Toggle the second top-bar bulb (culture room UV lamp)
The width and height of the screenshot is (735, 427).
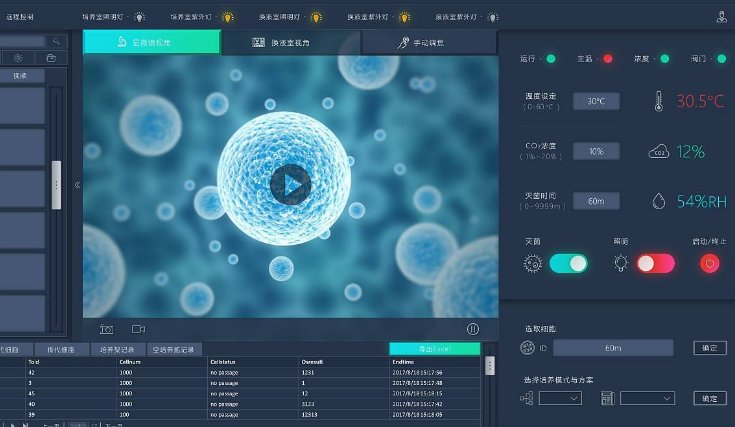(228, 17)
